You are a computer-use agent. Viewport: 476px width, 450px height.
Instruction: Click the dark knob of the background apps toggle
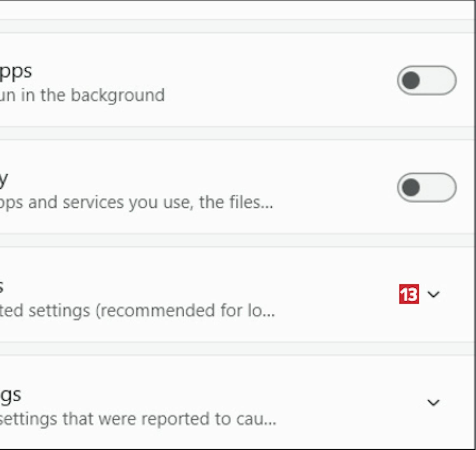coord(411,80)
